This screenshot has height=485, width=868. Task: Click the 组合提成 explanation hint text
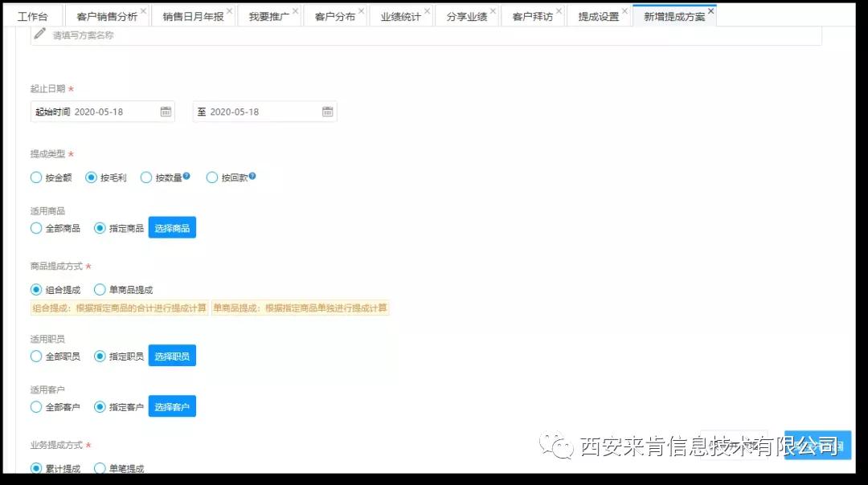(120, 308)
